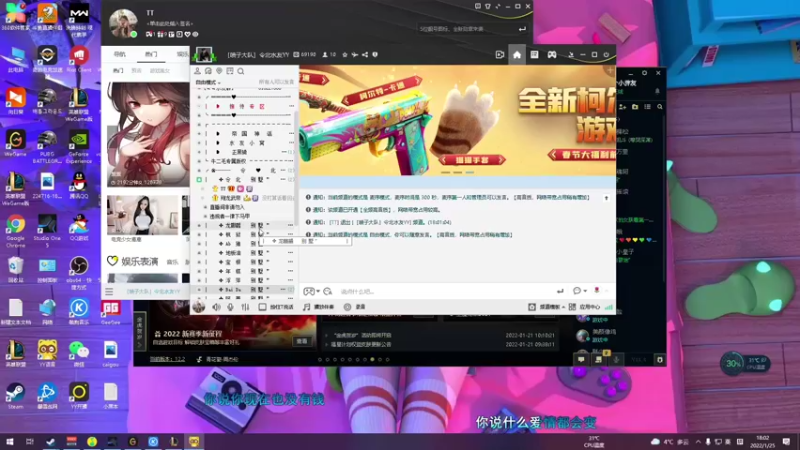This screenshot has width=800, height=450.
Task: Click the music note accompaniment button
Action: point(319,307)
